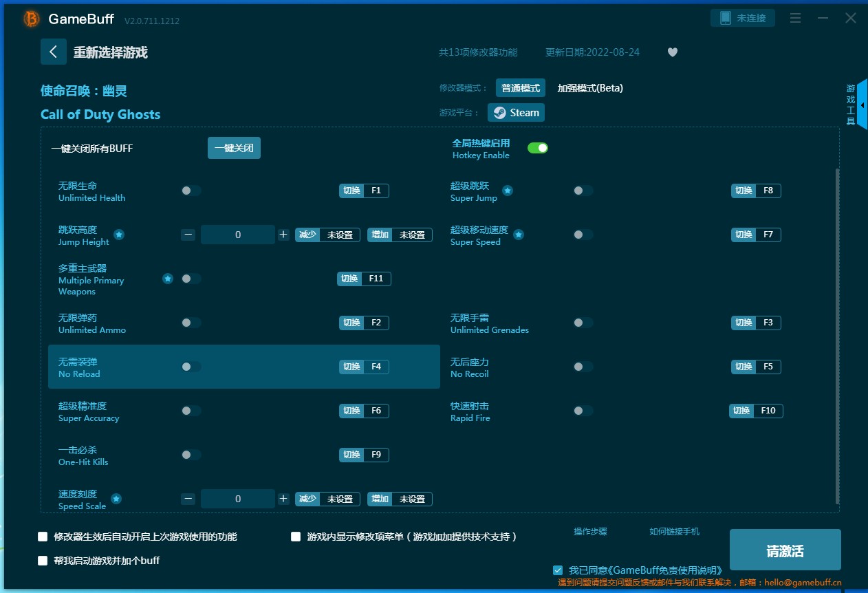This screenshot has width=868, height=593.
Task: Click 一键关闭 to disable all buffs
Action: pos(234,148)
